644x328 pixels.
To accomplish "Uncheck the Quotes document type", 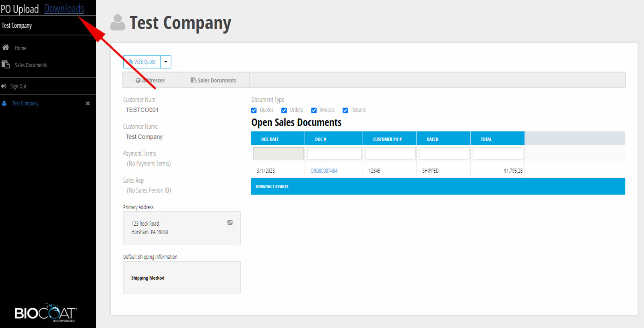I will [x=254, y=110].
